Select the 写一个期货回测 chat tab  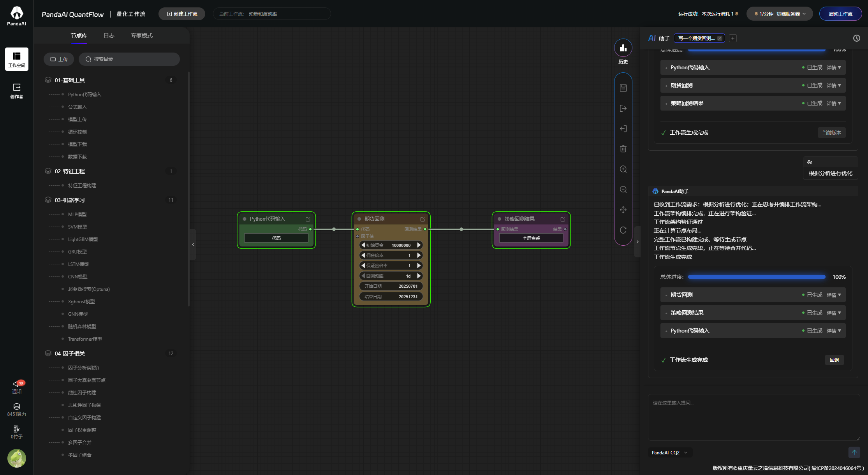697,38
